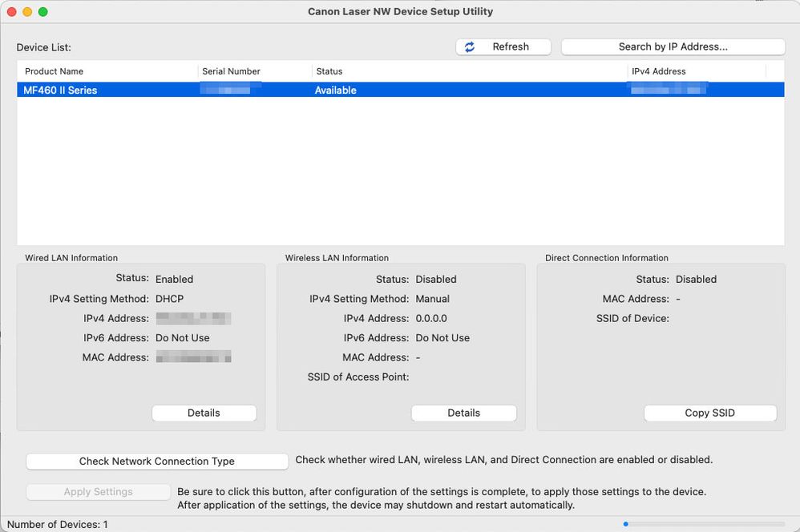800x532 pixels.
Task: Click wired IPv6 Do Not Use value
Action: (x=183, y=337)
